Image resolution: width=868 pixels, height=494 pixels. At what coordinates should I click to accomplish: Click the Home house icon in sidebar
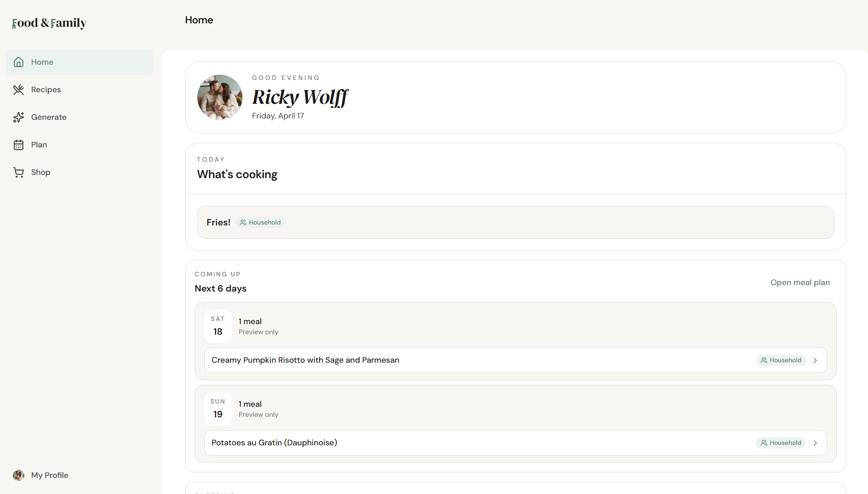click(18, 62)
